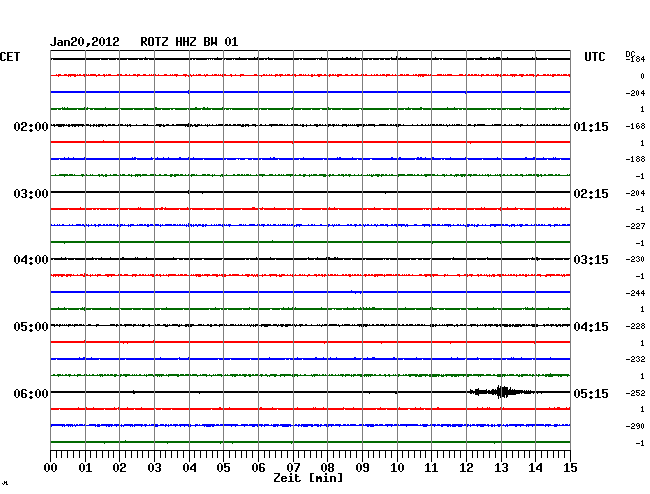This screenshot has width=650, height=494.
Task: Click x-axis minute tick label 08
Action: [x=327, y=468]
